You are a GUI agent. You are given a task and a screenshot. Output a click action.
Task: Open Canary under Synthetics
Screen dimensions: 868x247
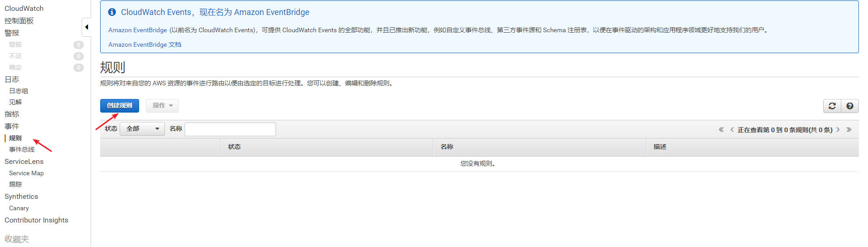(x=19, y=208)
